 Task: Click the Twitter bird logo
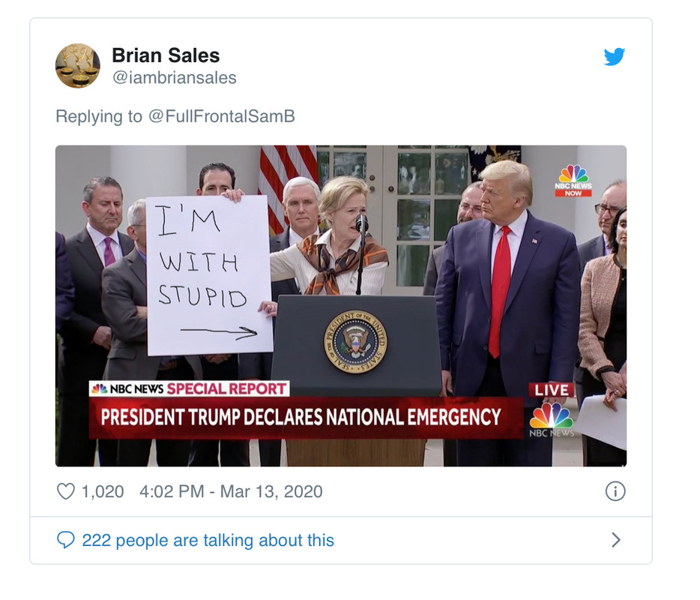614,57
